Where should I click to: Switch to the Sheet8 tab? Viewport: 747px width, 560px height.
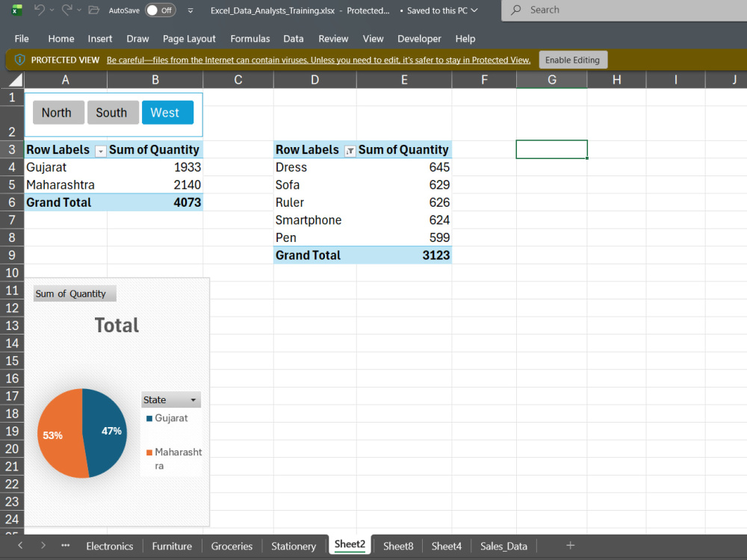click(398, 547)
